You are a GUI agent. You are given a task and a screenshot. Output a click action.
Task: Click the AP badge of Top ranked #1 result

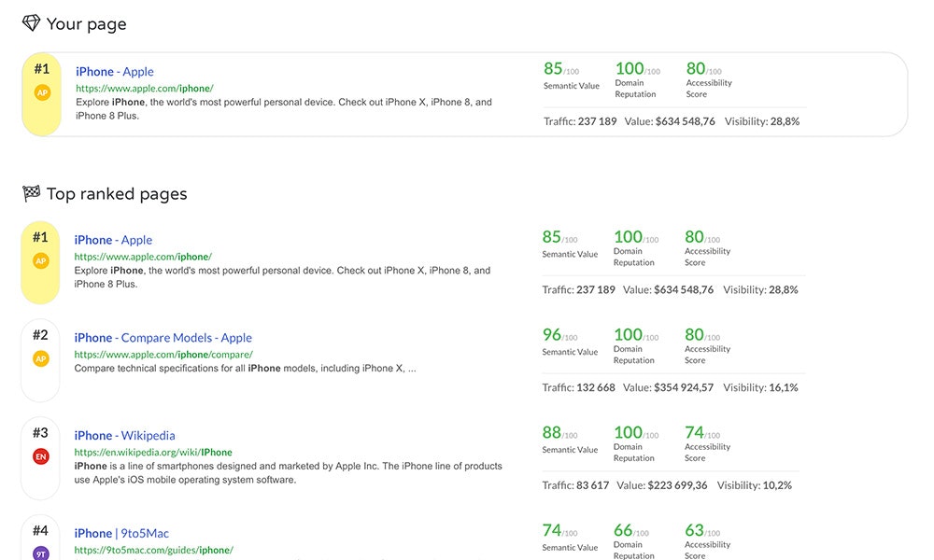pos(40,260)
